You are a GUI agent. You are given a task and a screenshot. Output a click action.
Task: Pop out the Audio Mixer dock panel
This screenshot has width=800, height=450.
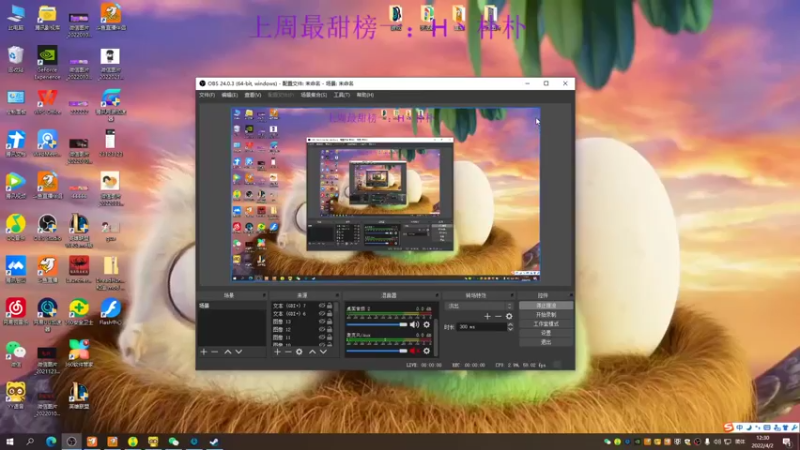[437, 295]
